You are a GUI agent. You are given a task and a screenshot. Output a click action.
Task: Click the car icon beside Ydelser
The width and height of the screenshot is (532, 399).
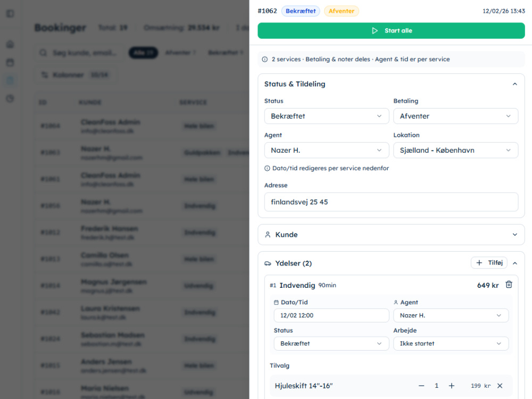pyautogui.click(x=268, y=263)
